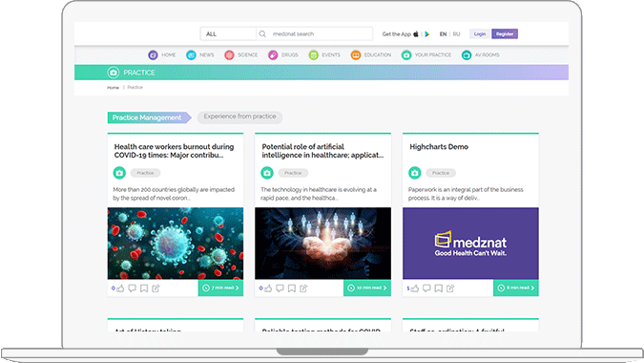This screenshot has width=644, height=363.
Task: Click the Home nav icon
Action: click(153, 54)
